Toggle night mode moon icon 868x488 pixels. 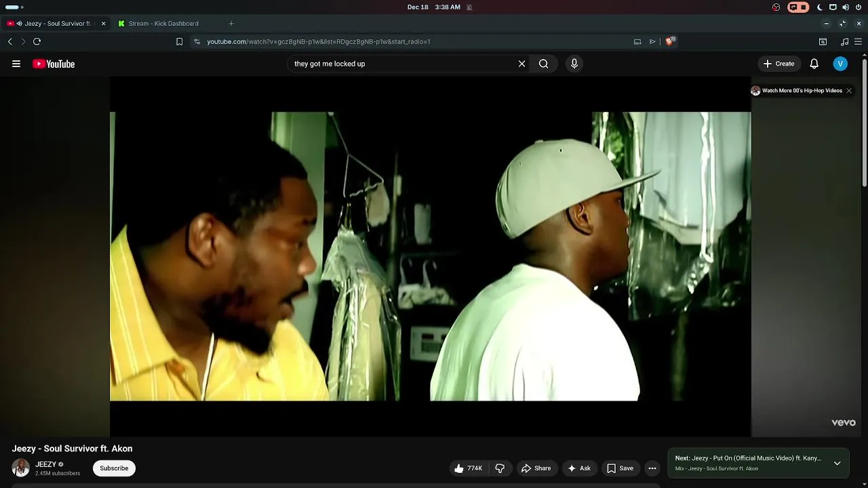[819, 7]
